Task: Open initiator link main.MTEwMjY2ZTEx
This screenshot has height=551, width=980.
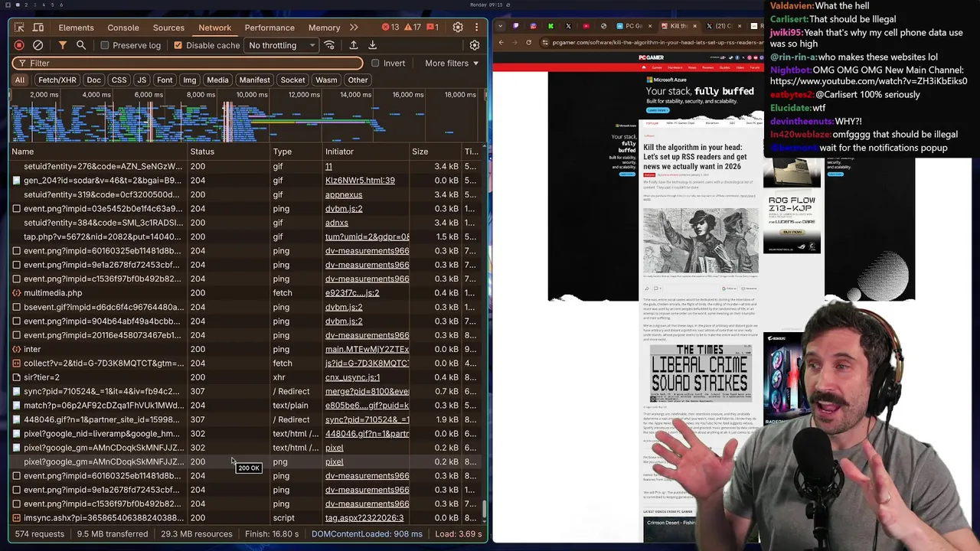Action: click(x=367, y=349)
